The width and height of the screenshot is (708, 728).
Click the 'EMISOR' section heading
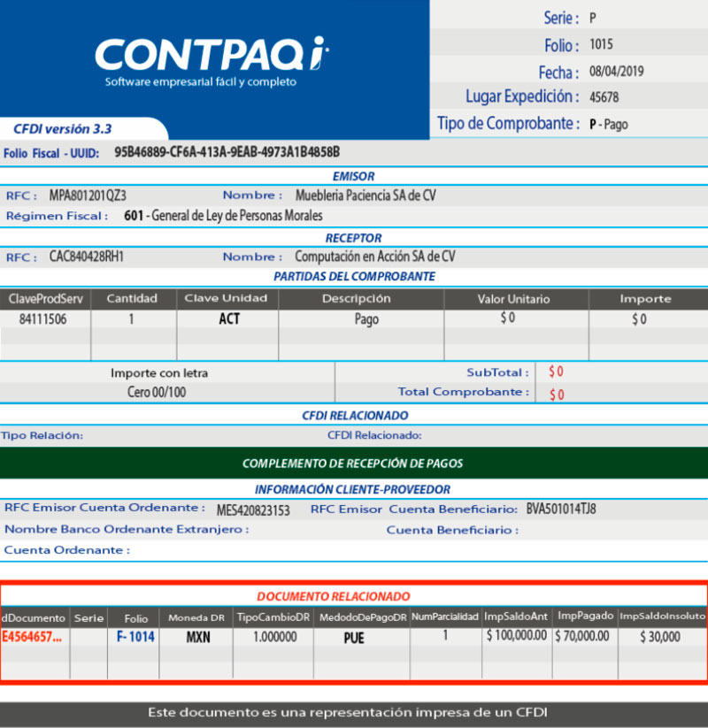tap(353, 176)
